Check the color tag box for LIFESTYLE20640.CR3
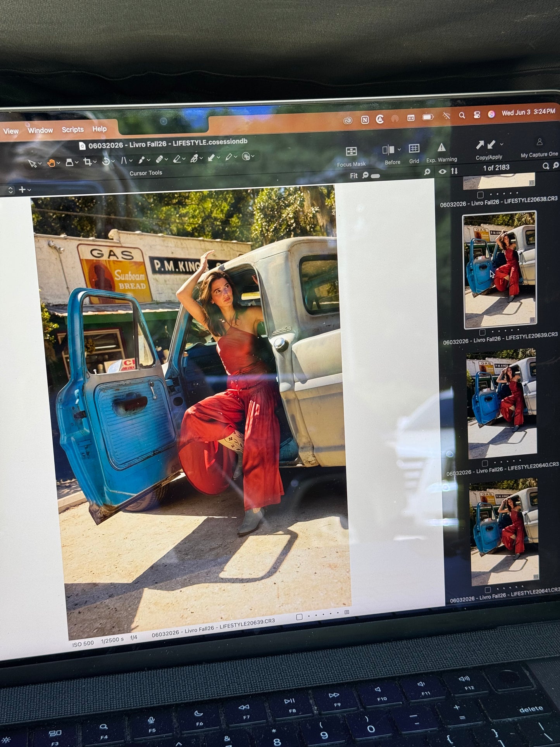 [484, 463]
